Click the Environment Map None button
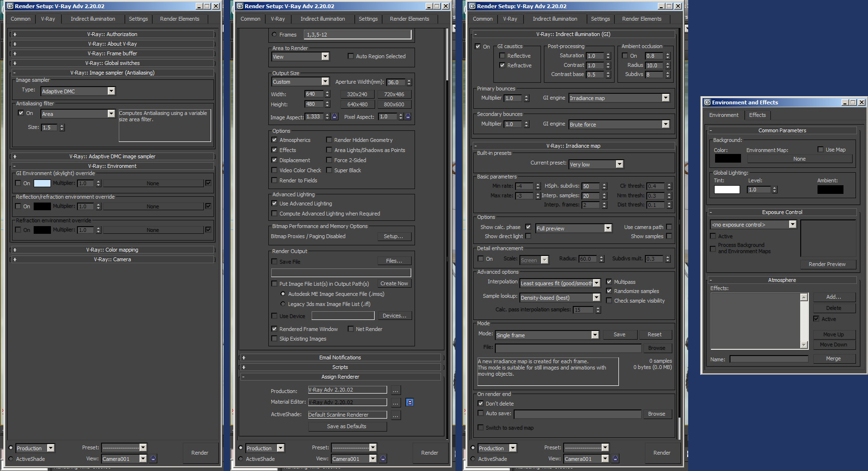Viewport: 868px width, 471px height. [799, 159]
